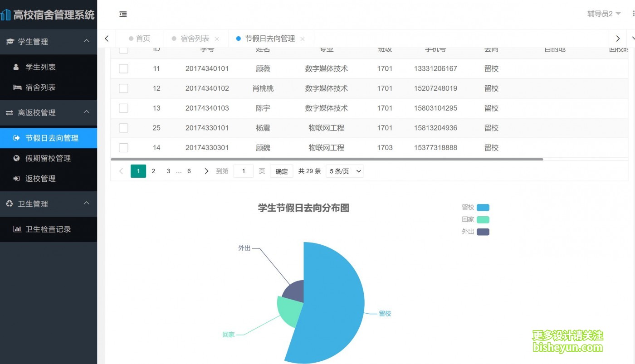Click the 卫生检查记录 bar chart icon
This screenshot has height=364, width=635.
pyautogui.click(x=17, y=229)
